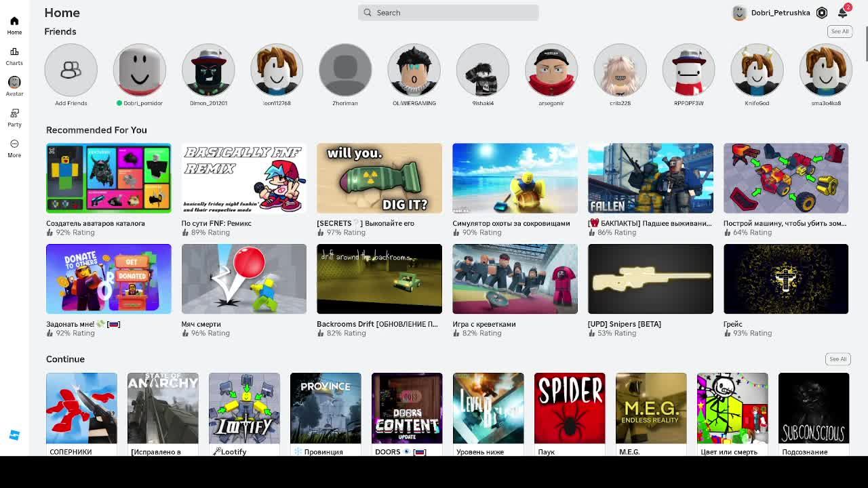868x488 pixels.
Task: Continue playing Уровень ниже
Action: (x=488, y=408)
